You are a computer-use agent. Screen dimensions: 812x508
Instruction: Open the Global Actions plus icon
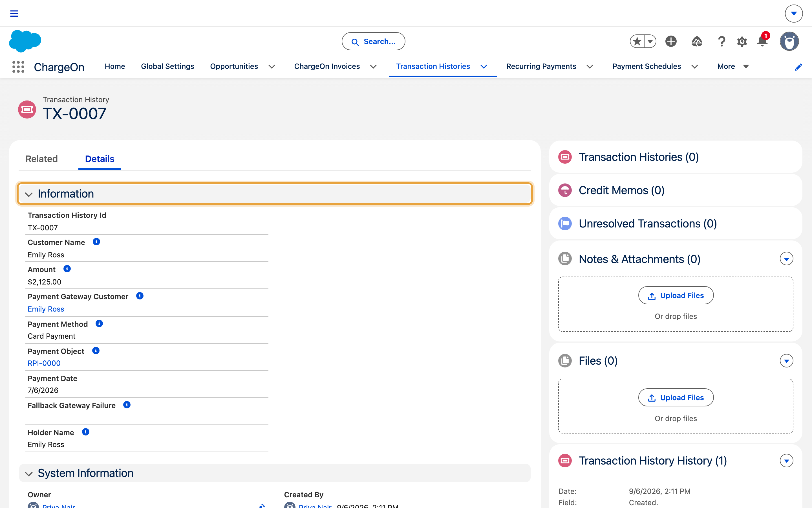(x=671, y=41)
